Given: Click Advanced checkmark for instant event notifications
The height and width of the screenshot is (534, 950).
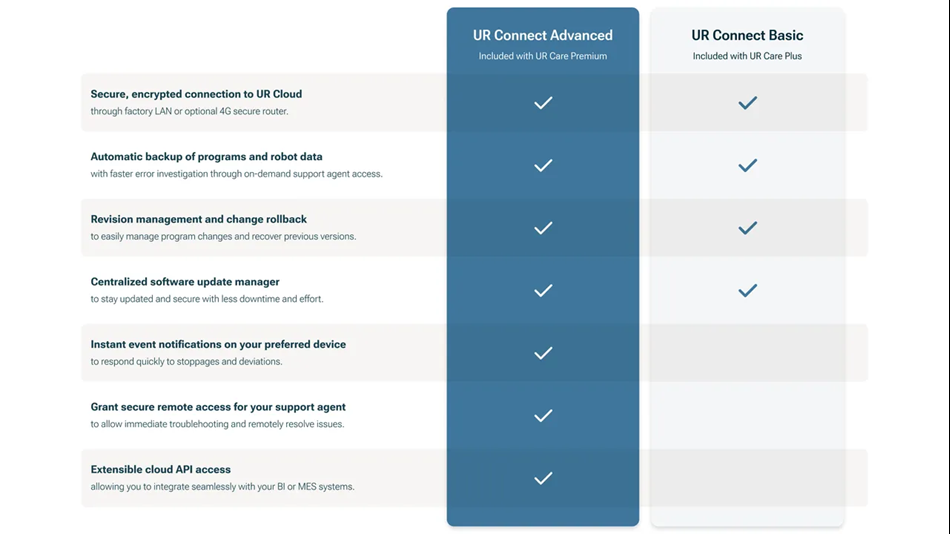Looking at the screenshot, I should pyautogui.click(x=543, y=353).
